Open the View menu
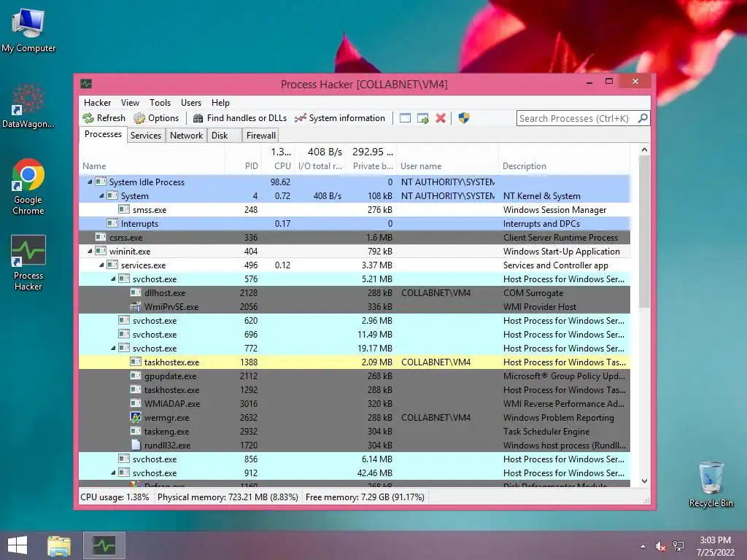This screenshot has width=747, height=560. 130,103
